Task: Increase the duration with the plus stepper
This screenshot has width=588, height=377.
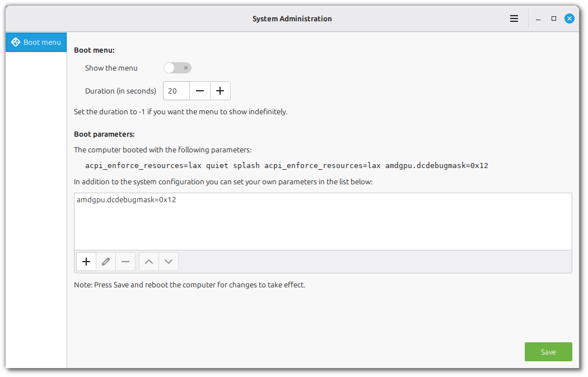Action: tap(220, 90)
